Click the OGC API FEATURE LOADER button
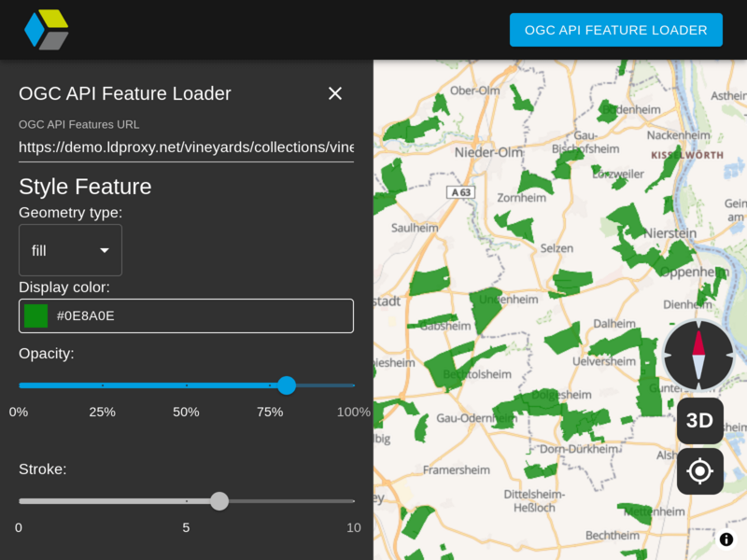747x560 pixels. tap(615, 30)
